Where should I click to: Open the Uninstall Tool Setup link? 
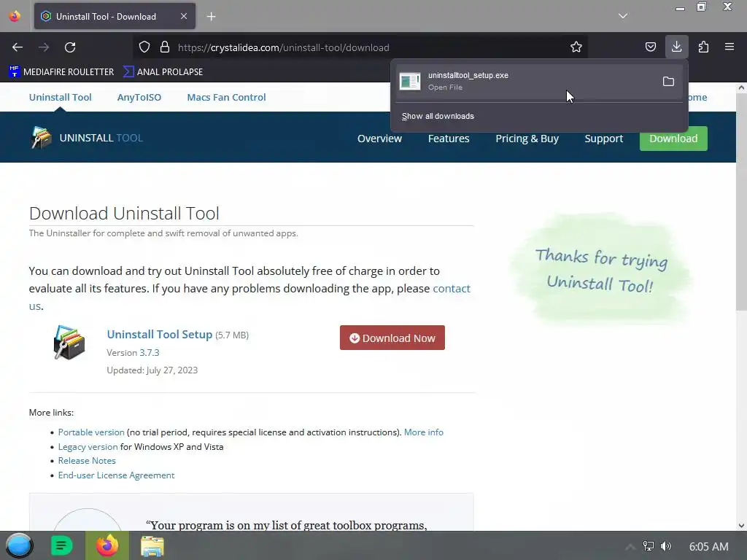160,334
